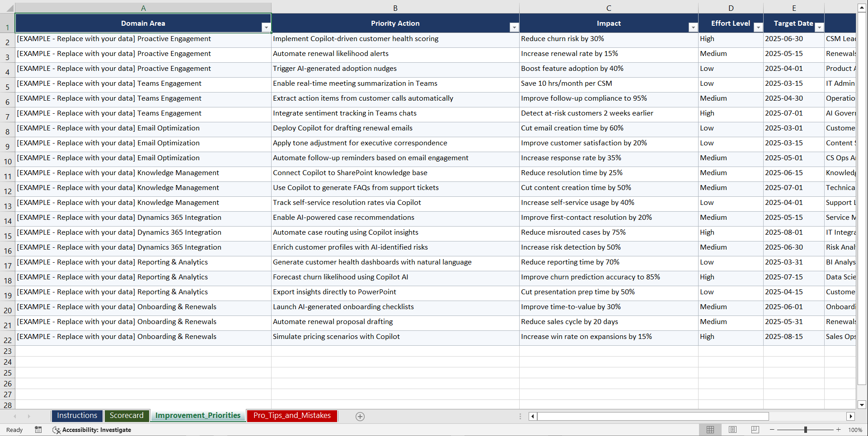Open Target Date filter dropdown

(819, 27)
